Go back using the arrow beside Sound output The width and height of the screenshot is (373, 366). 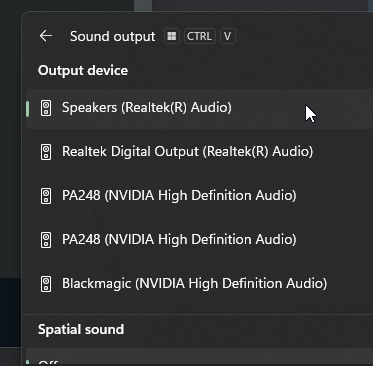[x=46, y=36]
